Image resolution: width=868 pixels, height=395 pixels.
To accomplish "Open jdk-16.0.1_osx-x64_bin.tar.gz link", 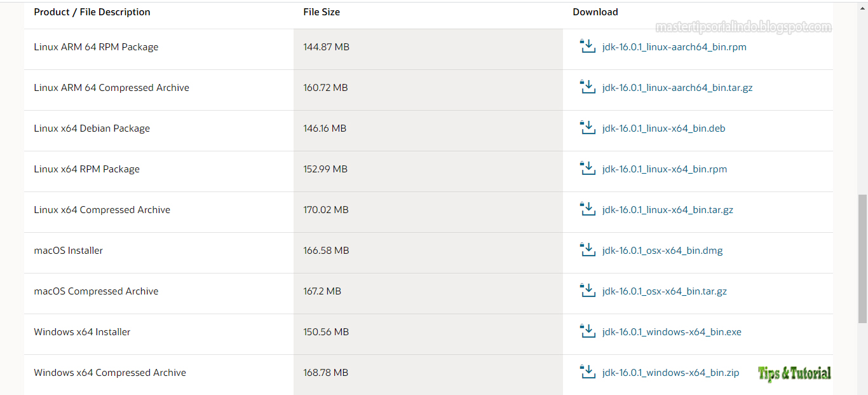I will click(x=664, y=291).
